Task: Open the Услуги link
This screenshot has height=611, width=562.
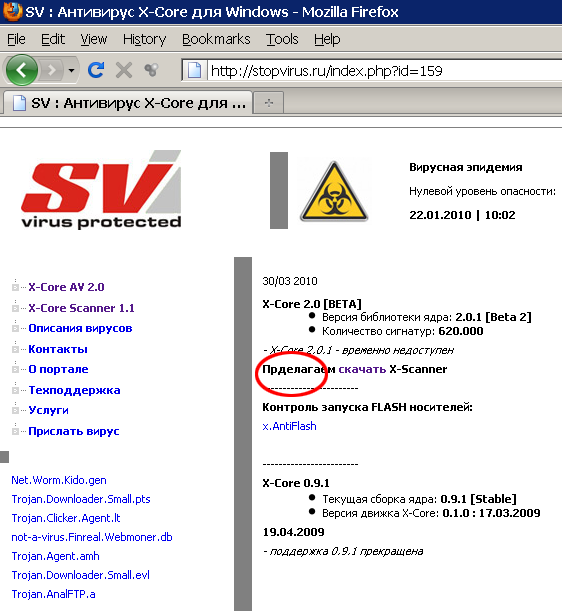Action: click(x=48, y=410)
